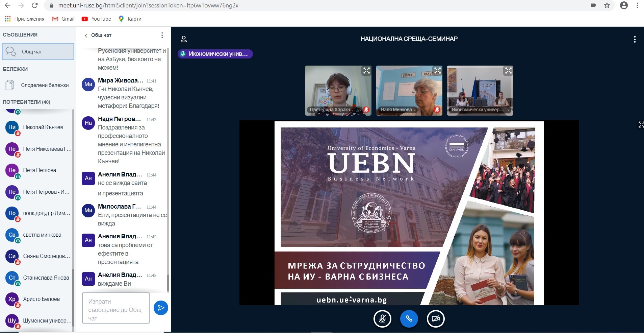The image size is (644, 333).
Task: Open the YouTube bookmark
Action: coord(96,19)
